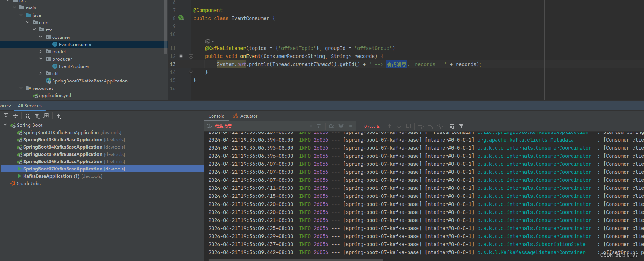Viewport: 644px width, 261px height.
Task: Toggle Regex (.*) option in console search
Action: 351,126
